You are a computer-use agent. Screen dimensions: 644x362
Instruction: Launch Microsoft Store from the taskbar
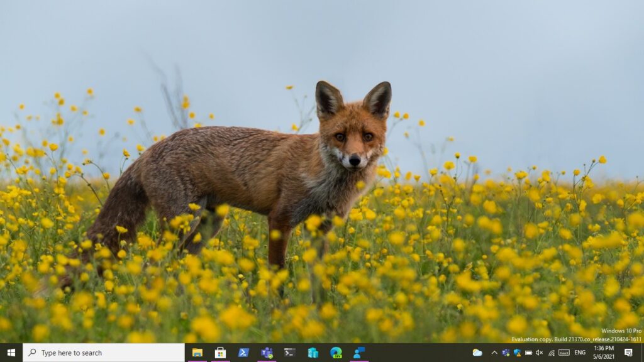click(220, 353)
